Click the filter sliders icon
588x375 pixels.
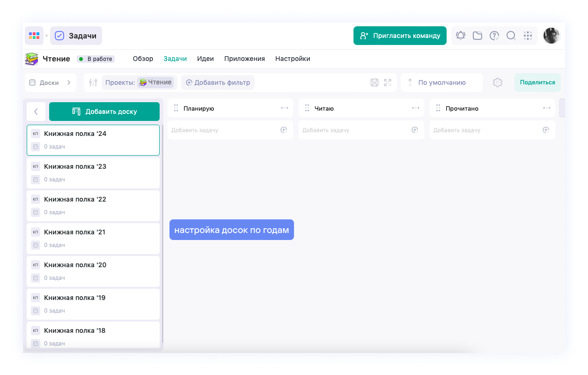[93, 82]
